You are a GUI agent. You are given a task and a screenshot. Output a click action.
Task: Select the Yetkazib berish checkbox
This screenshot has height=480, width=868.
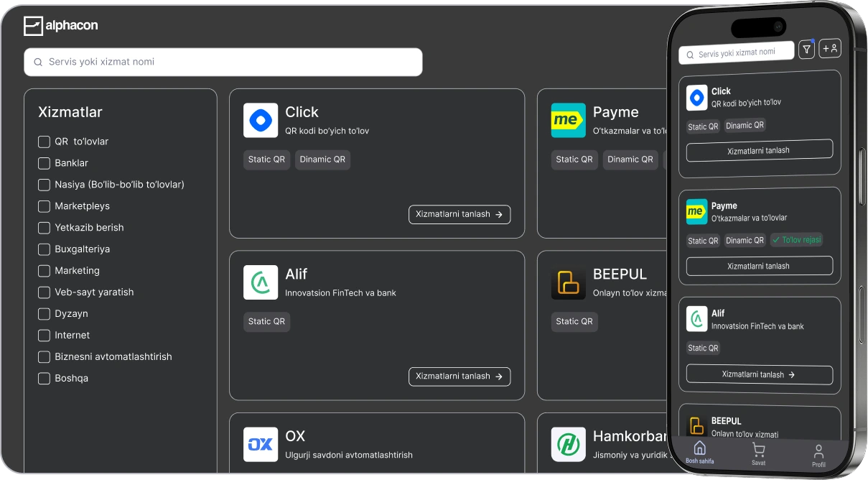(x=44, y=228)
